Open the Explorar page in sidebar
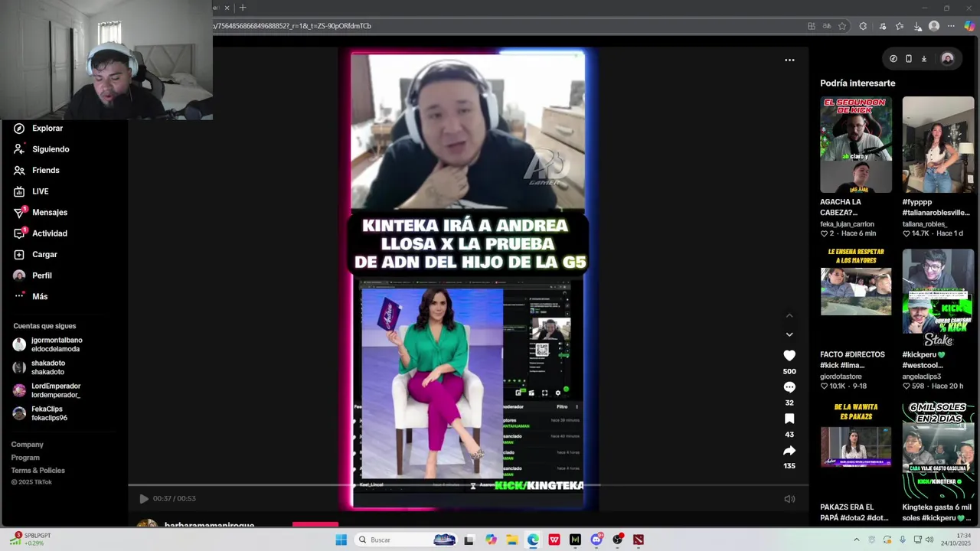Screen dimensions: 980x551 click(x=38, y=129)
